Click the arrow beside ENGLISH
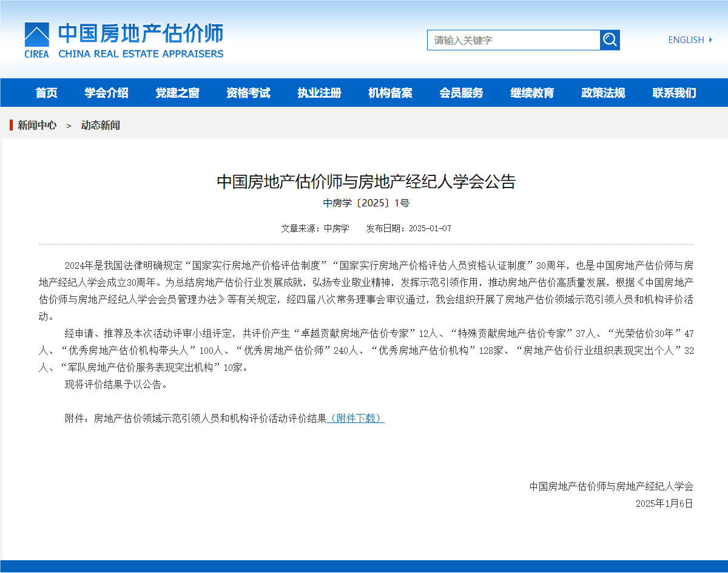Screen dimensions: 728x573 click(x=710, y=40)
